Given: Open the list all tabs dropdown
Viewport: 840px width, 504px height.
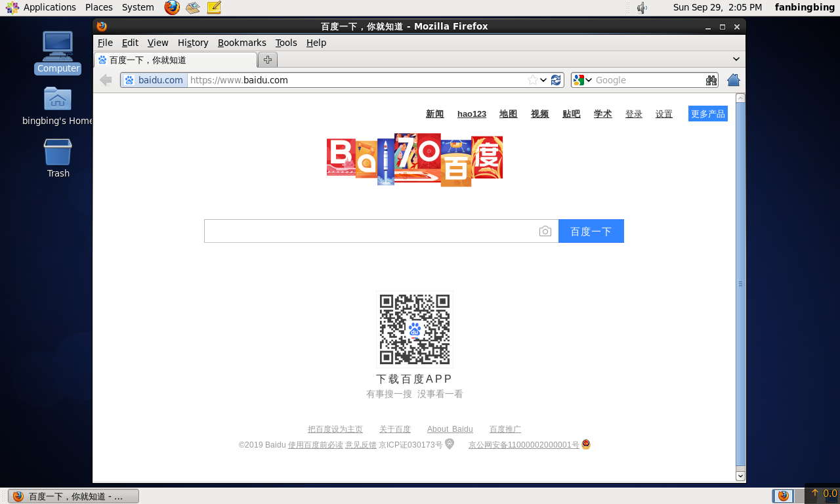Looking at the screenshot, I should click(x=736, y=59).
